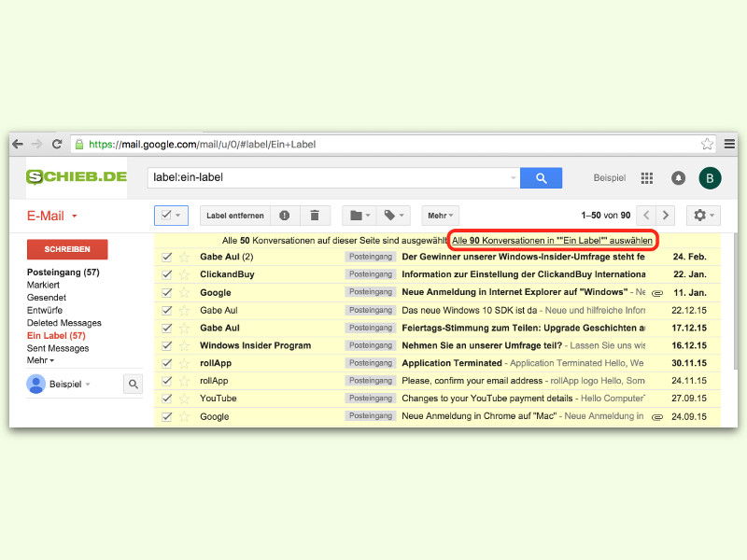Viewport: 747px width, 560px height.
Task: Open email Der Gewinner unserer Windows-Insider-Umfrage
Action: click(523, 258)
